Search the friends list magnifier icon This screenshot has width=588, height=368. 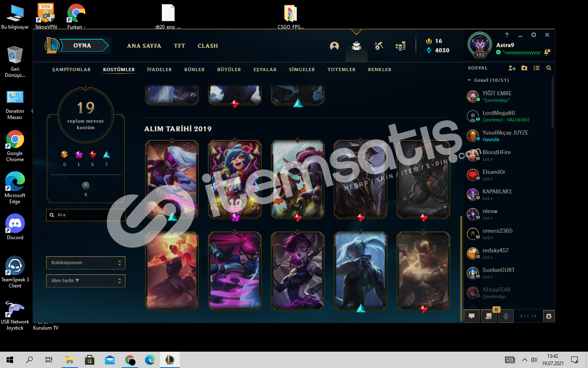(549, 68)
